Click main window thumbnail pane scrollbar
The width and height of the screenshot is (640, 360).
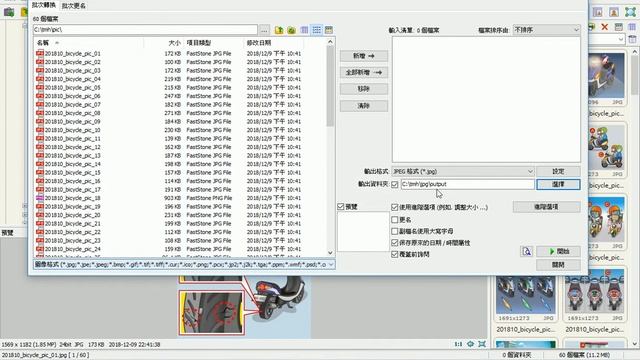(x=635, y=74)
